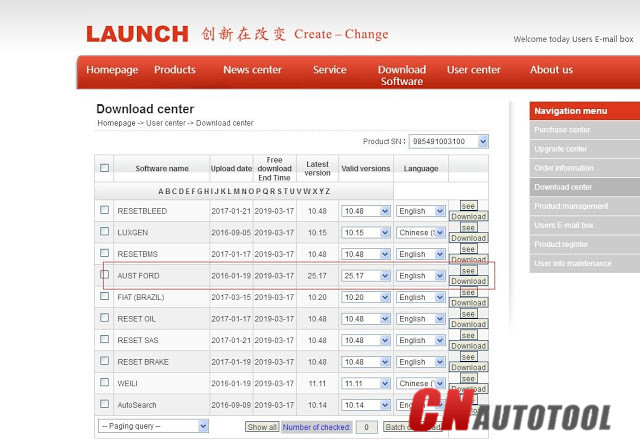640x441 pixels.
Task: Open LUXGEN valid versions dropdown
Action: [x=366, y=233]
